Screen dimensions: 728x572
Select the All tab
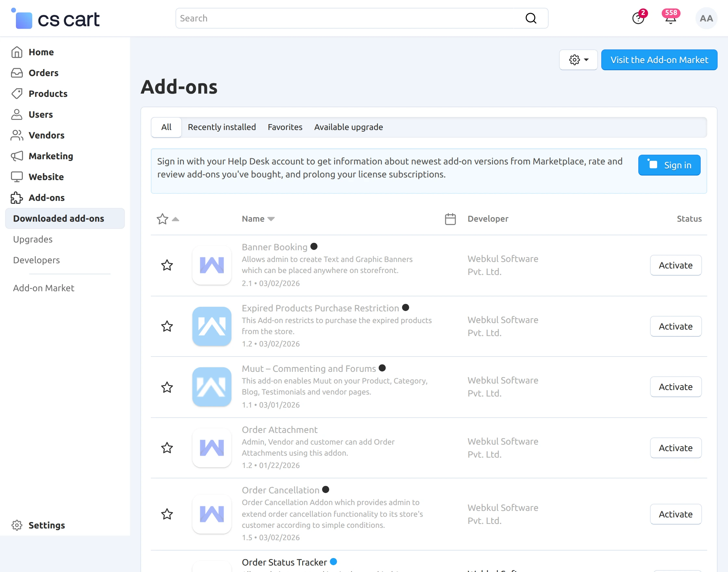[x=166, y=127]
